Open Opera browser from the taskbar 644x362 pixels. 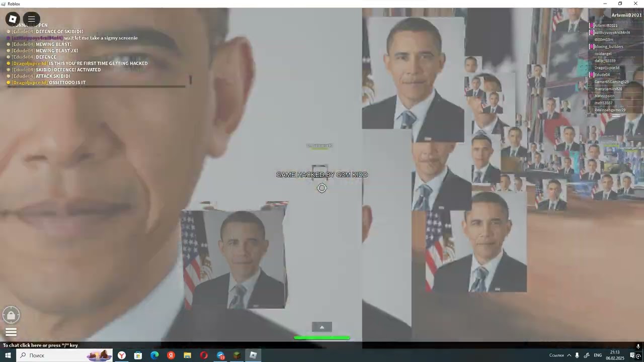pos(204,355)
